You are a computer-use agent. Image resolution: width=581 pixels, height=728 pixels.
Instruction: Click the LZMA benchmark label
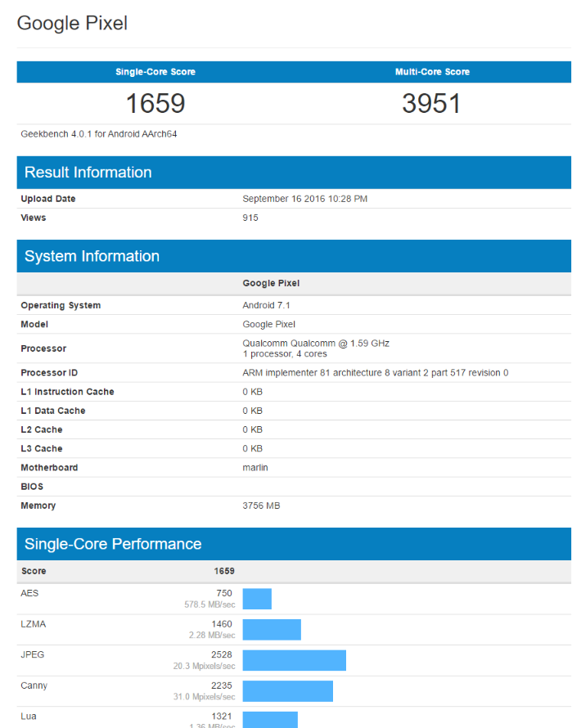click(x=33, y=624)
